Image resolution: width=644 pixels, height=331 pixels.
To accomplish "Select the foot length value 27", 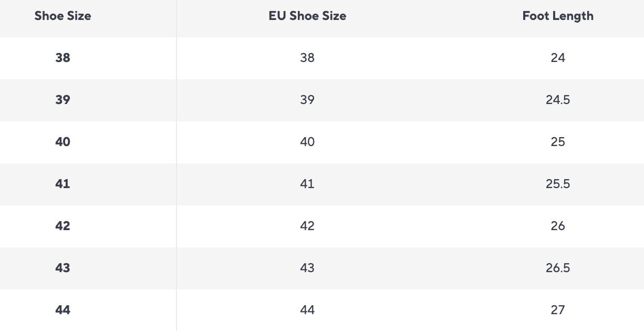I will [x=558, y=310].
